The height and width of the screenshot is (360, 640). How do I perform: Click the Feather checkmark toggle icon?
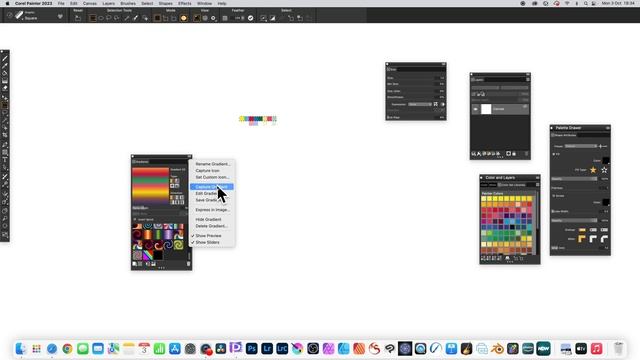[251, 18]
